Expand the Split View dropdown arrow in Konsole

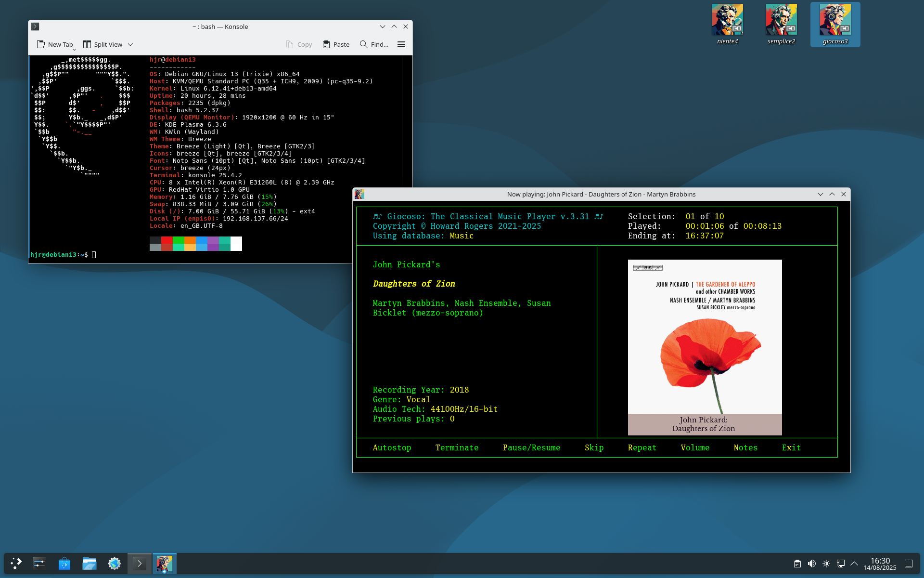coord(130,44)
